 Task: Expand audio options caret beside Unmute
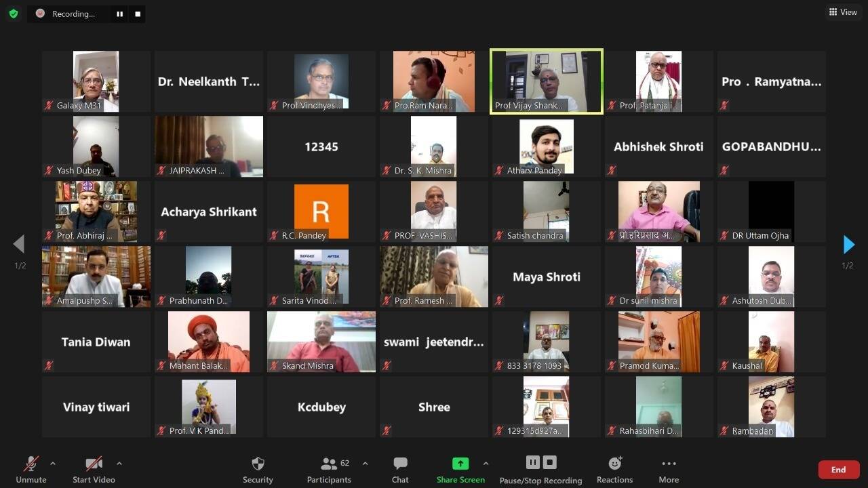[x=53, y=464]
